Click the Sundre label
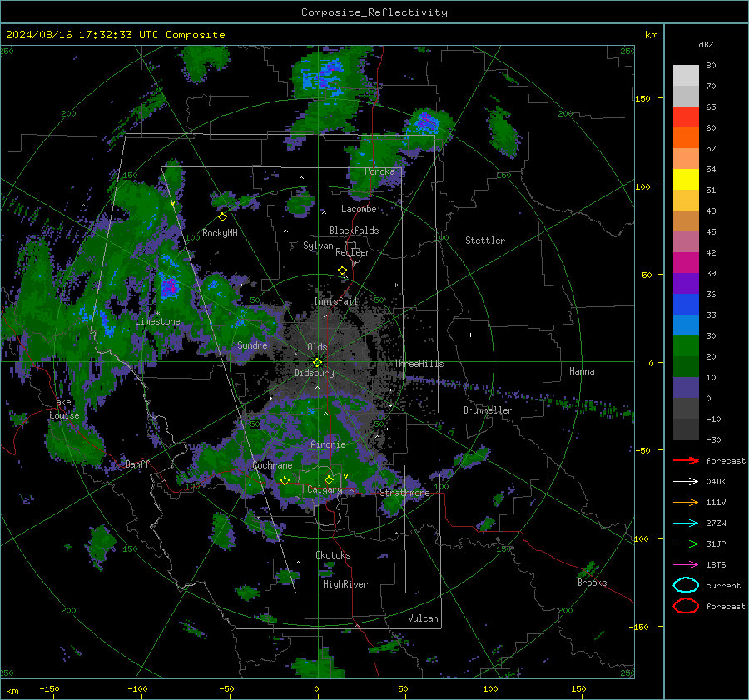 (x=252, y=345)
